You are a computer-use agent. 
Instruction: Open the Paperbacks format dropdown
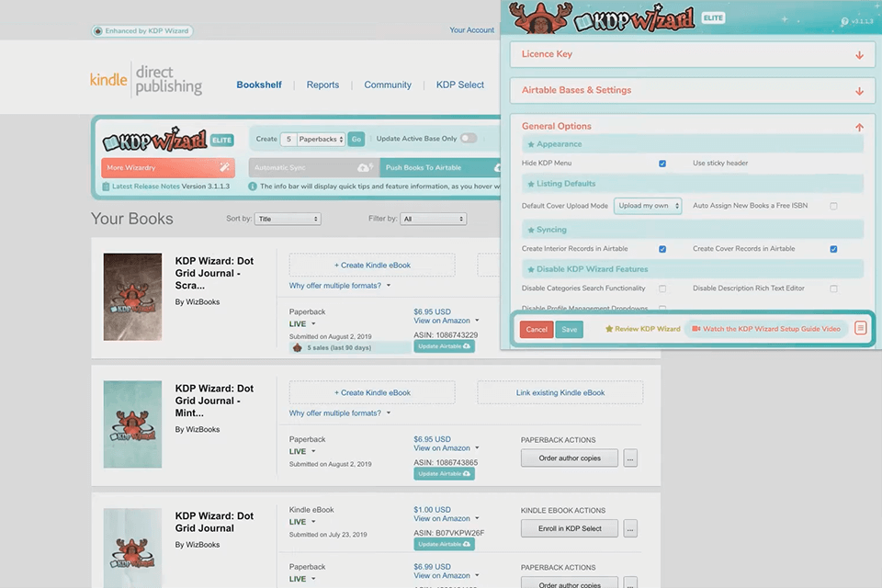pyautogui.click(x=322, y=139)
